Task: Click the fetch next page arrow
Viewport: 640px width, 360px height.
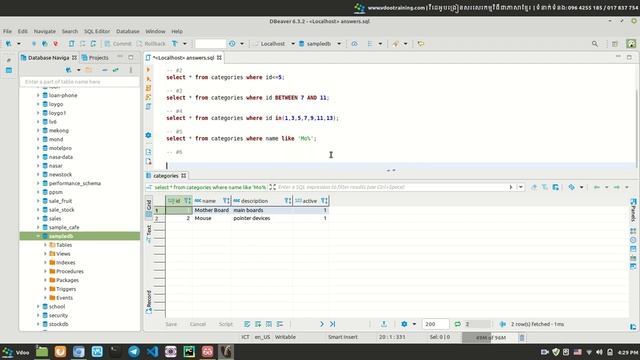Action: tap(322, 324)
